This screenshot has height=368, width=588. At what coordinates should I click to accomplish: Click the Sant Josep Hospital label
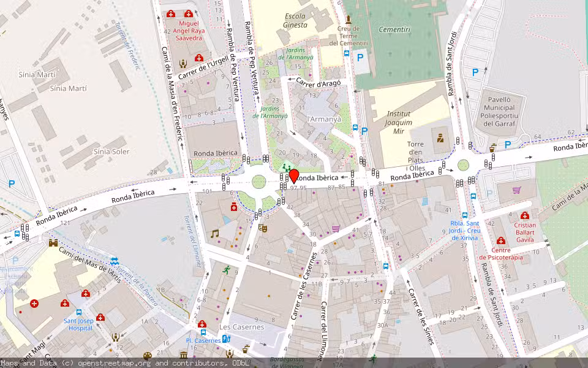[x=78, y=324]
